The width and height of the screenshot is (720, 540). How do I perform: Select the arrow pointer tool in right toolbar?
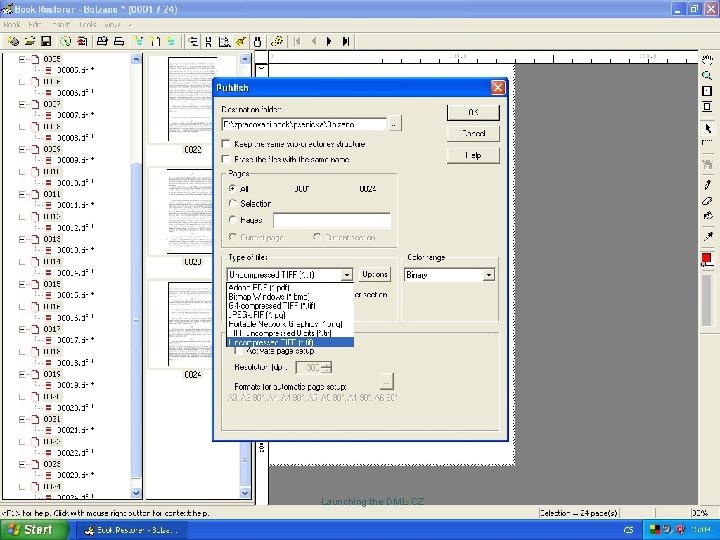pyautogui.click(x=707, y=128)
